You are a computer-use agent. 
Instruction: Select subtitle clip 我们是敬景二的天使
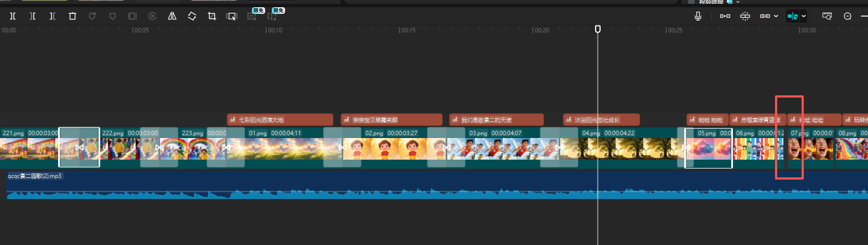click(497, 120)
